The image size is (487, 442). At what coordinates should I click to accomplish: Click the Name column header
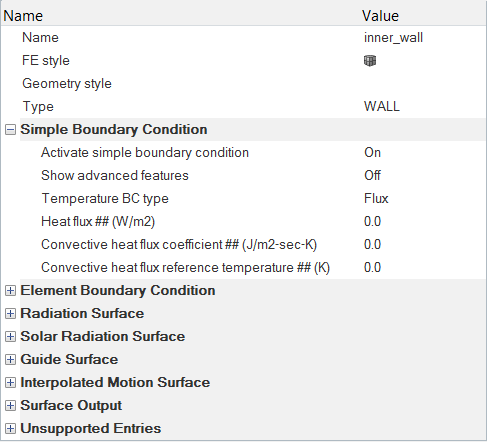(23, 16)
